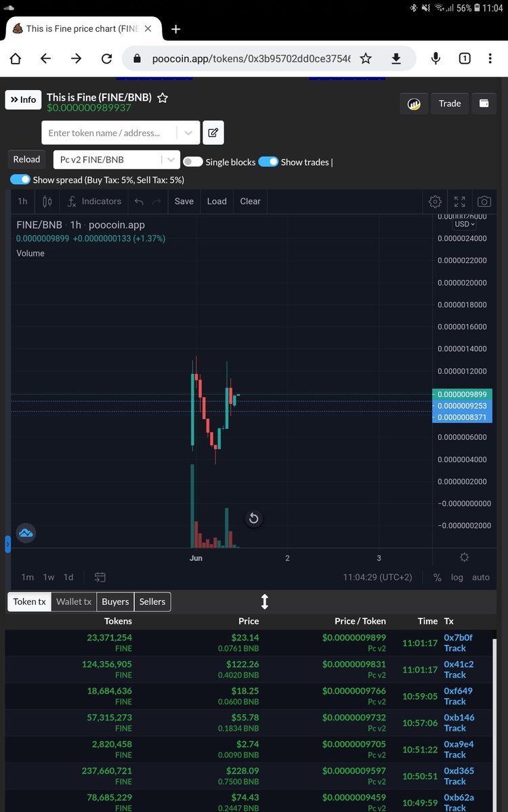The height and width of the screenshot is (812, 508).
Task: Open the chart settings gear icon
Action: tap(436, 201)
